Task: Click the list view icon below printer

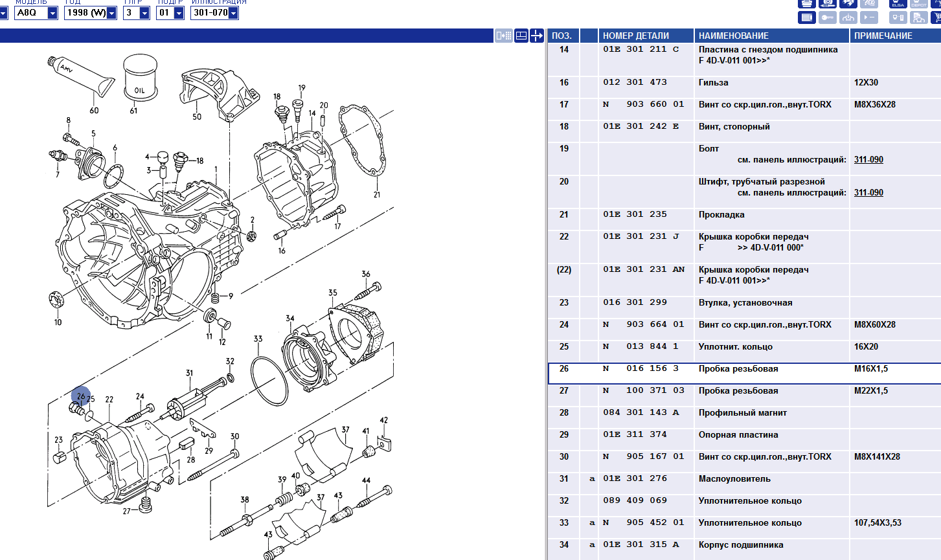Action: (x=806, y=17)
